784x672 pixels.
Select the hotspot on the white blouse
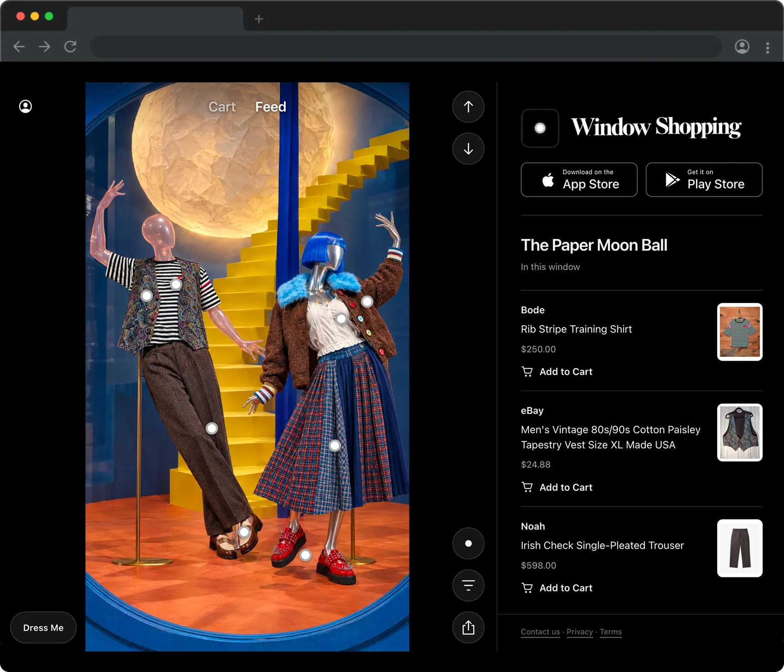pos(341,319)
